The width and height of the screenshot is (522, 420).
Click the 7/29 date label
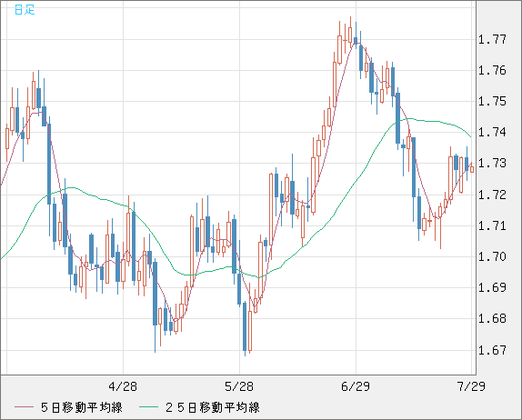[471, 386]
